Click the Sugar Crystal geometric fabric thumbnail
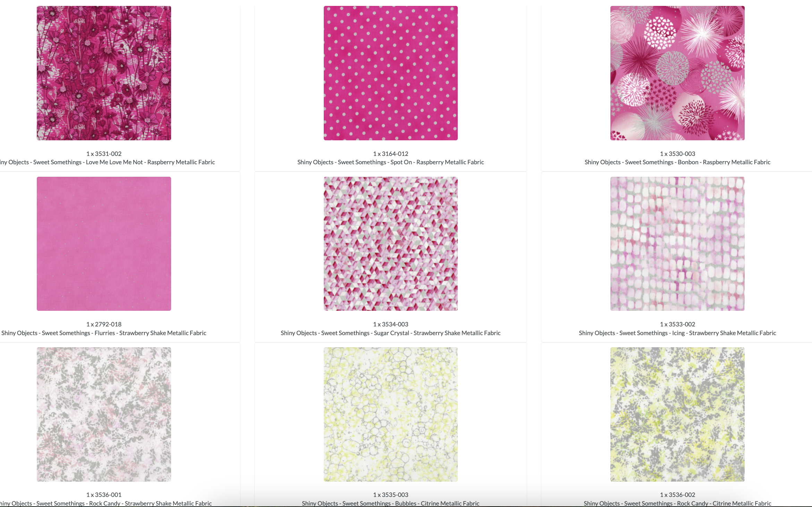 point(390,243)
